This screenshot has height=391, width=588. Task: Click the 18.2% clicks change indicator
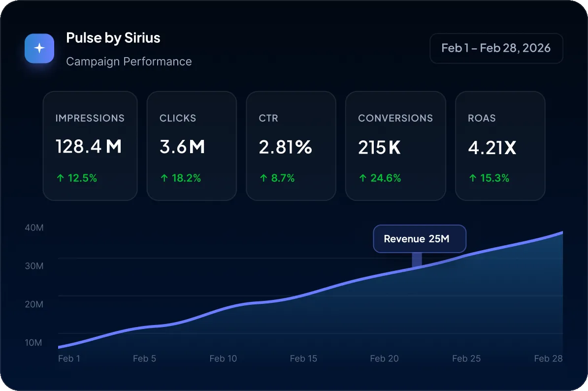click(x=181, y=178)
